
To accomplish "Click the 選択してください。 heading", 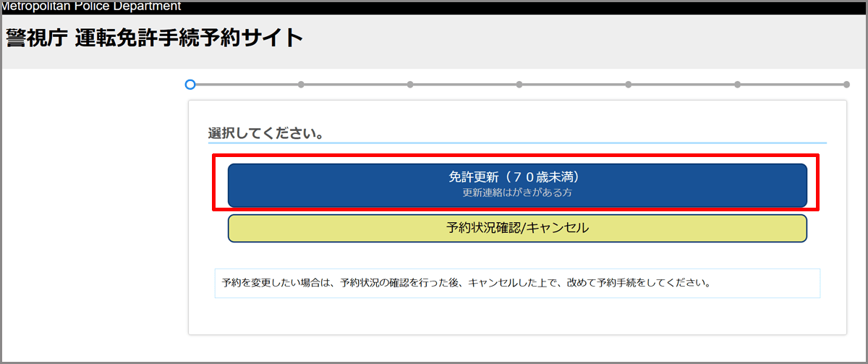I will pos(265,134).
